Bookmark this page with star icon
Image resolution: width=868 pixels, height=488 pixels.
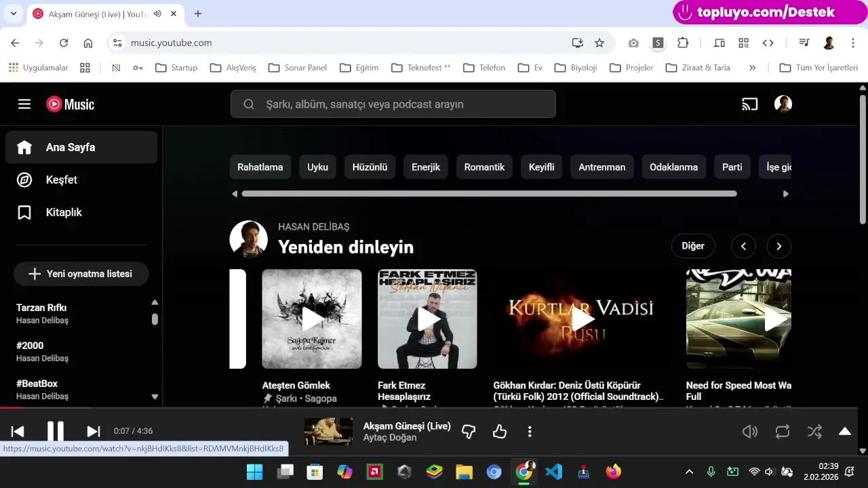[x=599, y=43]
